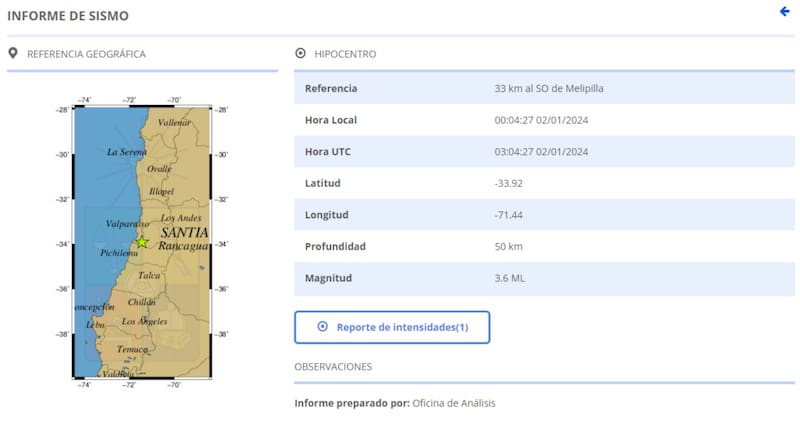Click the Informe de Sismo title
Viewport: 800px width, 423px height.
68,16
